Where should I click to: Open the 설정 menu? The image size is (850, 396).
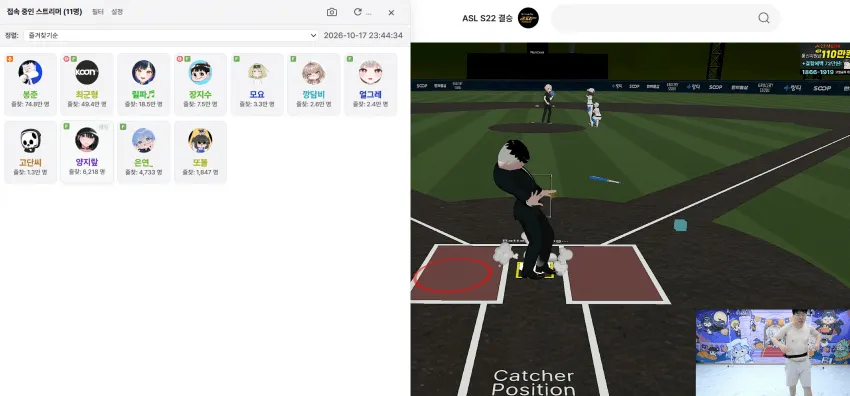(x=117, y=11)
